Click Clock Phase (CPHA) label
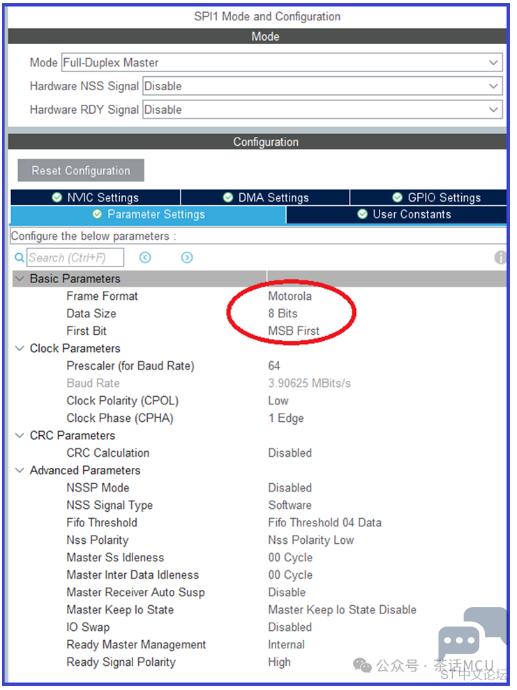Screen dimensions: 517x690 click(120, 418)
